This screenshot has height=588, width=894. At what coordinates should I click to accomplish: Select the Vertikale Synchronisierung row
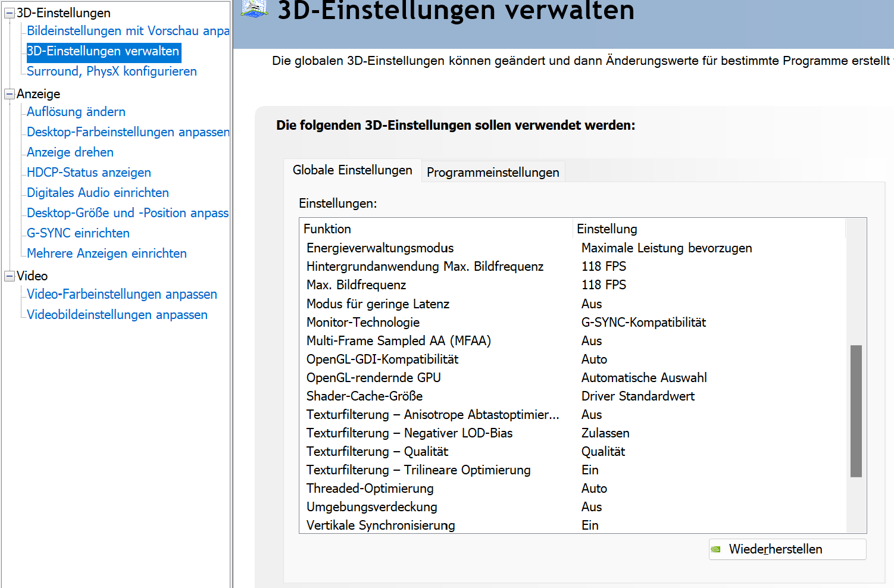pos(573,526)
